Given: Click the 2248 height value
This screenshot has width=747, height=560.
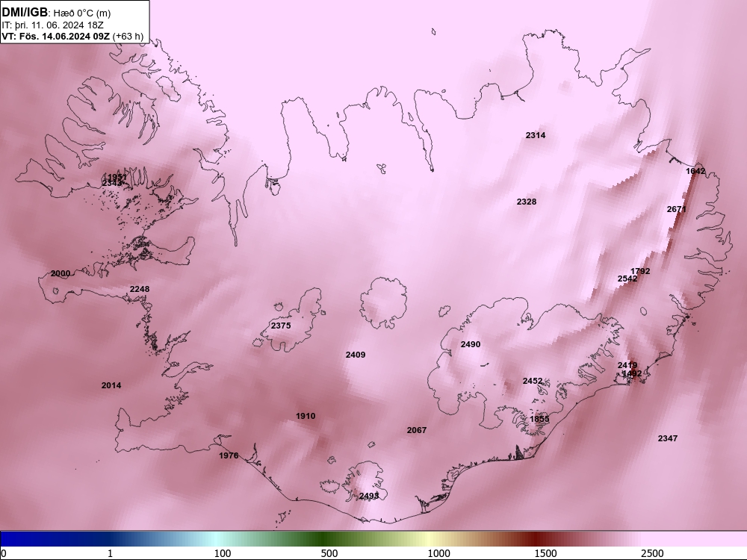Looking at the screenshot, I should [140, 289].
